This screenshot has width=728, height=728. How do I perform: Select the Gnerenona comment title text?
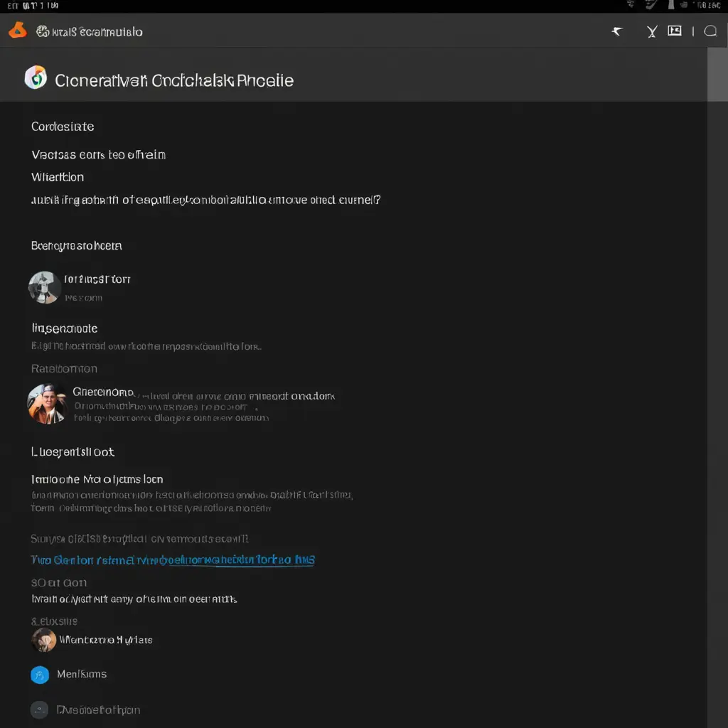click(103, 392)
